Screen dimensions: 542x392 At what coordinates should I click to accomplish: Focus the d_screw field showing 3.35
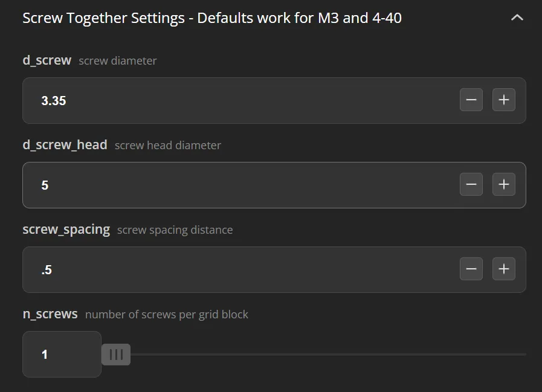242,101
